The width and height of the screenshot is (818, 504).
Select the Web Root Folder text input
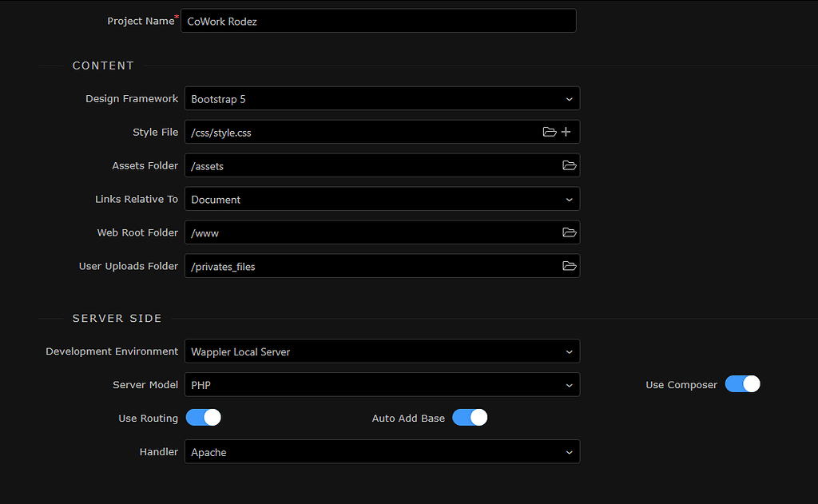click(367, 233)
